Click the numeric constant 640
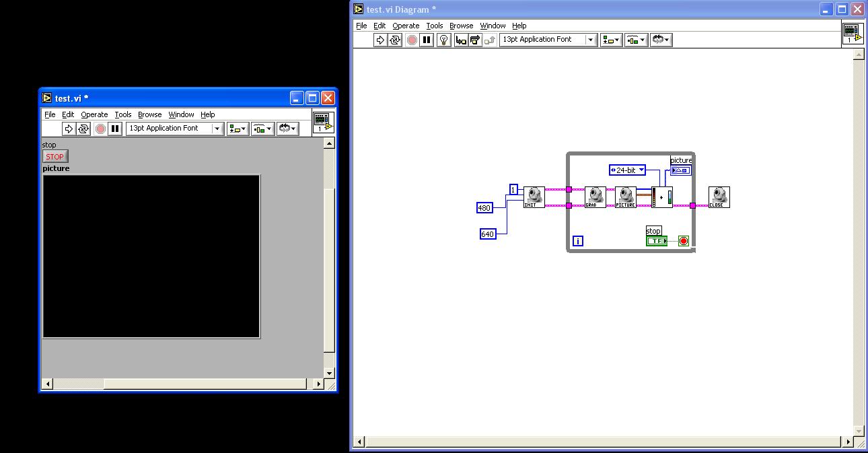 point(488,234)
